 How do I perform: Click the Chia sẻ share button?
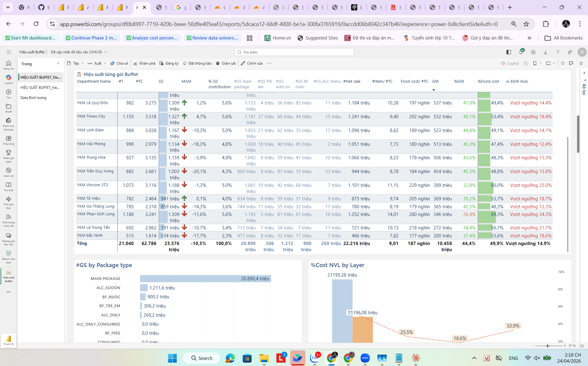tap(119, 63)
